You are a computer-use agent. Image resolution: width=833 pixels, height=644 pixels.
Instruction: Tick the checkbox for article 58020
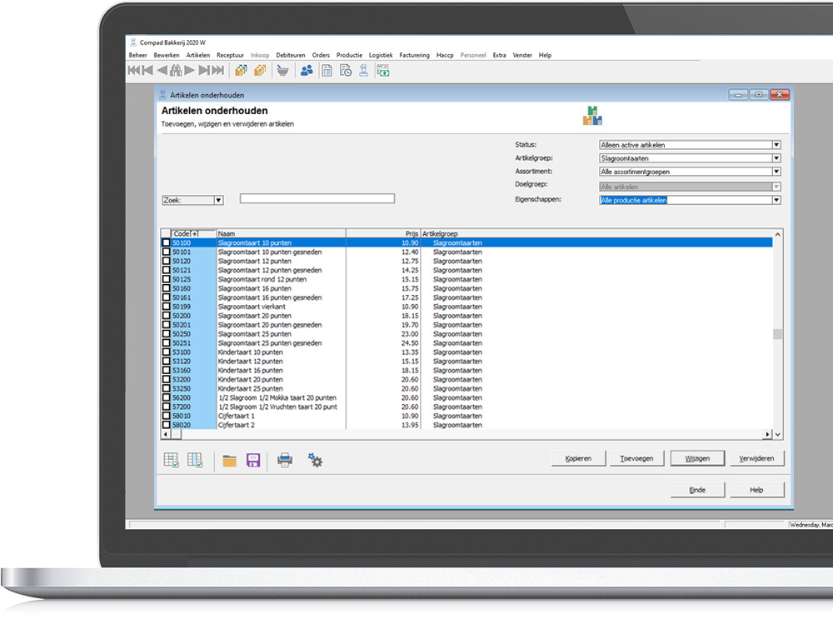(166, 425)
